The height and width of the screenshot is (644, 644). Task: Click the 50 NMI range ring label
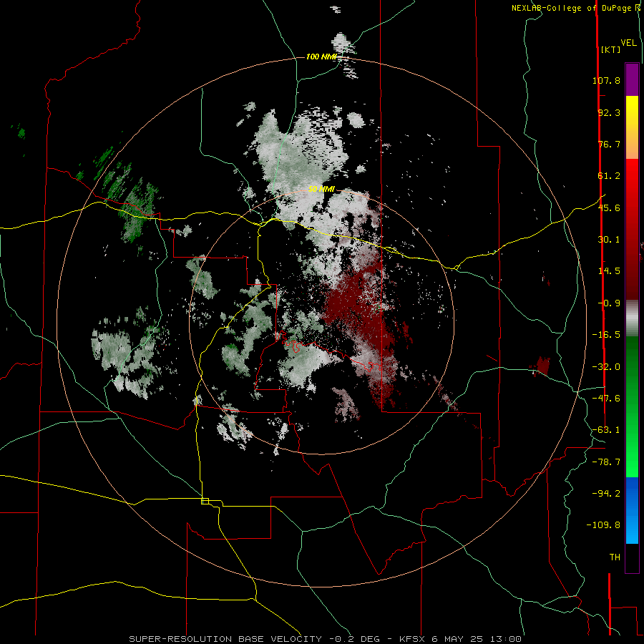click(x=321, y=189)
